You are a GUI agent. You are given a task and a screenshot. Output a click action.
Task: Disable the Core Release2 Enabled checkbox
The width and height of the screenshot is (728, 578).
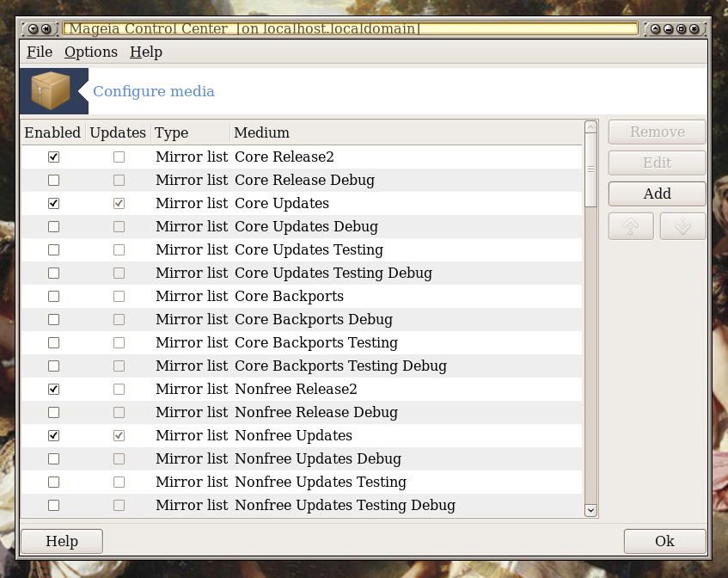(x=54, y=157)
